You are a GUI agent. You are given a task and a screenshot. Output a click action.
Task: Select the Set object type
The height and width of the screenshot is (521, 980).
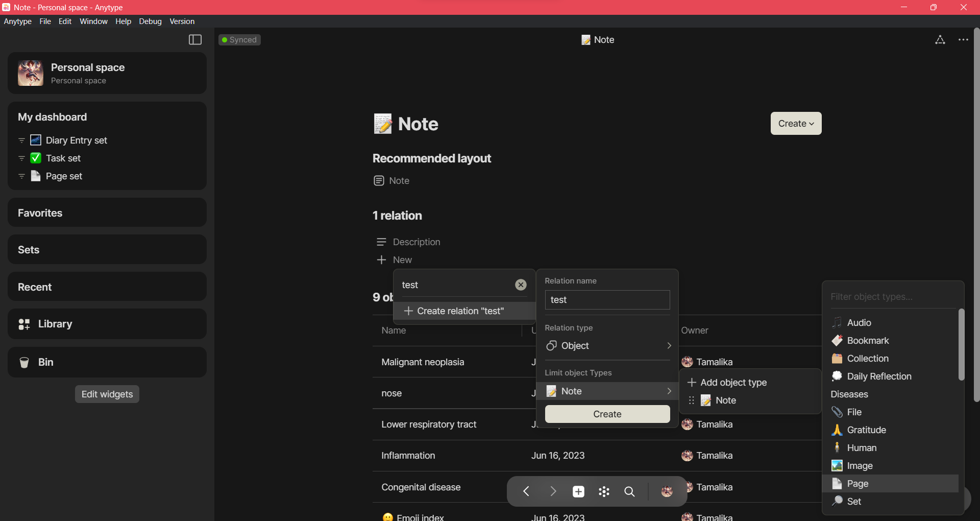click(890, 502)
